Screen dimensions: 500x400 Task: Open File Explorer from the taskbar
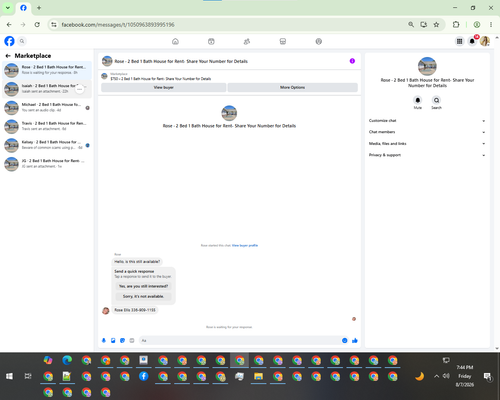[x=259, y=376]
